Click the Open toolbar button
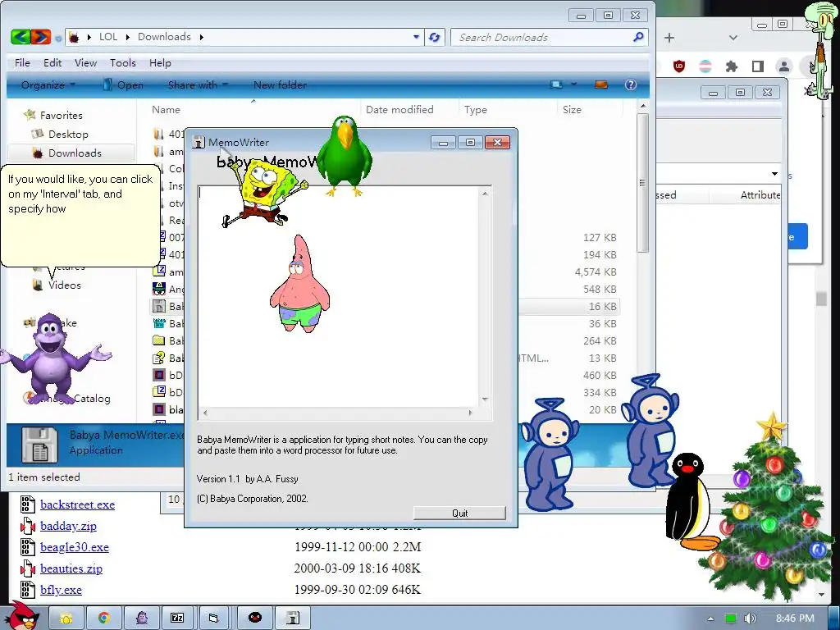 124,84
